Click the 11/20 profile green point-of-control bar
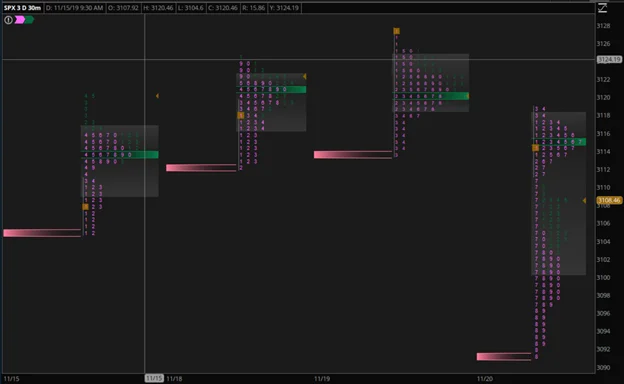The image size is (624, 384). pos(559,142)
